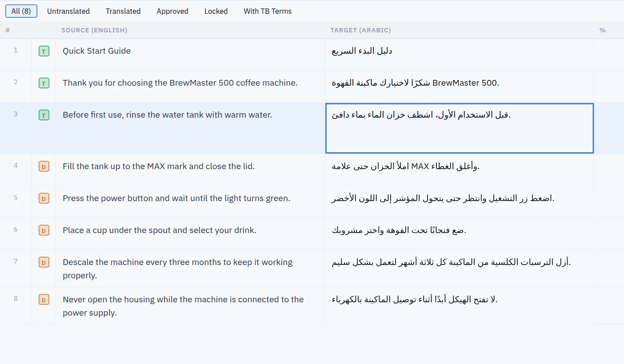Viewport: 624px width, 364px height.
Task: Click the Draft status icon in row 4
Action: tap(44, 166)
